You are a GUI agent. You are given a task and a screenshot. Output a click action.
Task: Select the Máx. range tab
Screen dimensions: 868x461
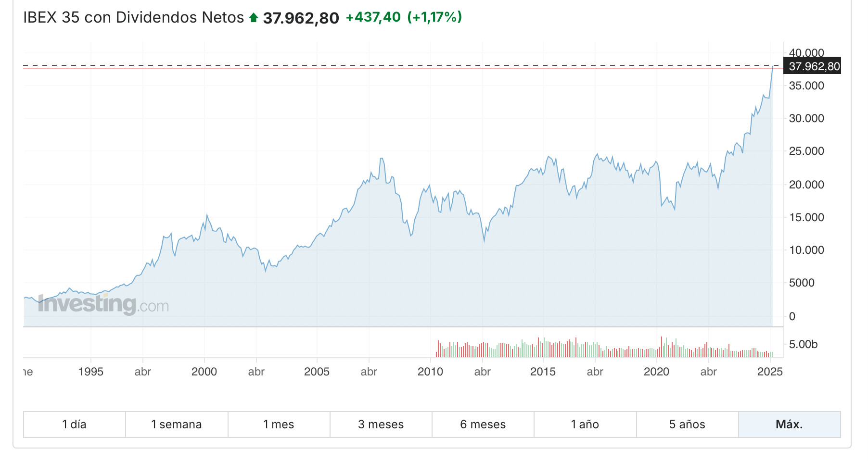coord(789,424)
